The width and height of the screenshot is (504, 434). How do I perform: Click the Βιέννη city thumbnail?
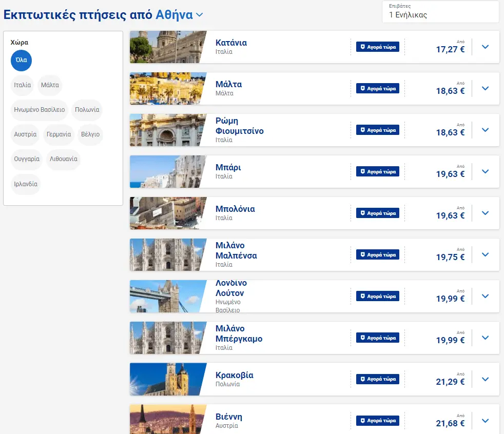tap(168, 419)
